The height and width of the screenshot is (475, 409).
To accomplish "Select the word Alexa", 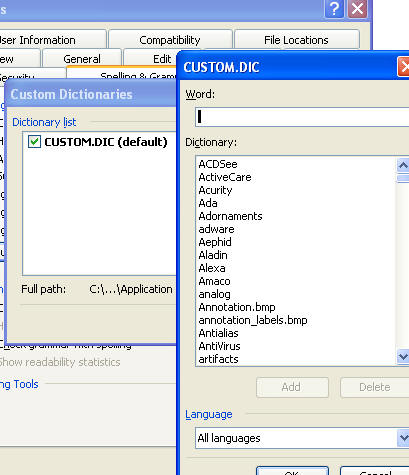I will pos(212,268).
